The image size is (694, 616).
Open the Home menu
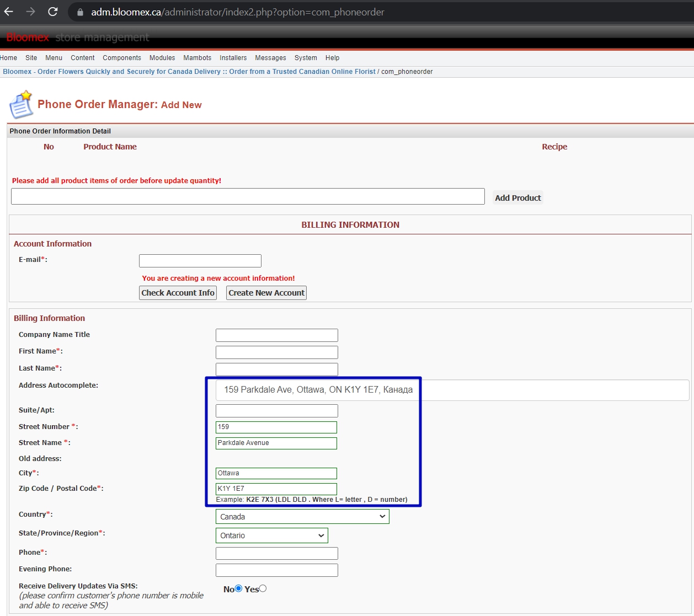[8, 58]
